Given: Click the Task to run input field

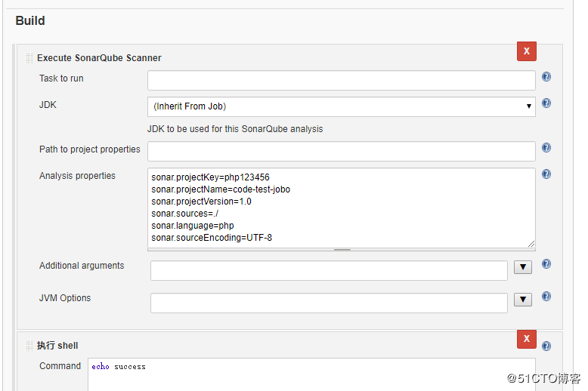Looking at the screenshot, I should [341, 80].
